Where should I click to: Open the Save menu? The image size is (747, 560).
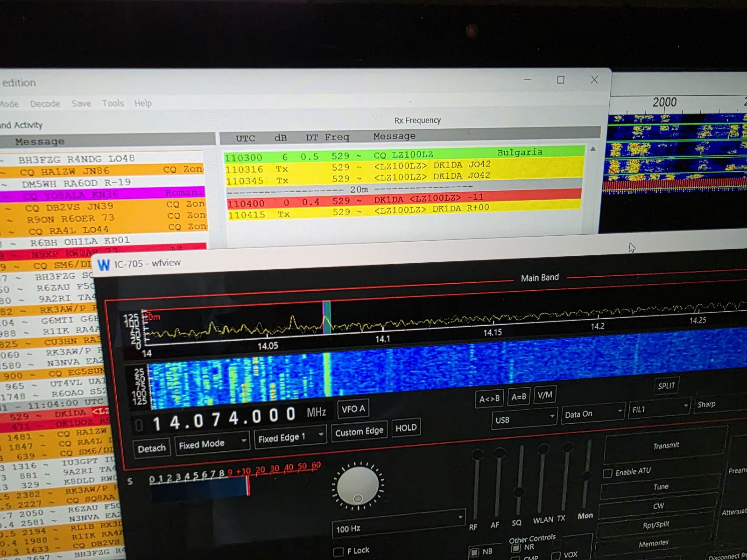pyautogui.click(x=81, y=103)
